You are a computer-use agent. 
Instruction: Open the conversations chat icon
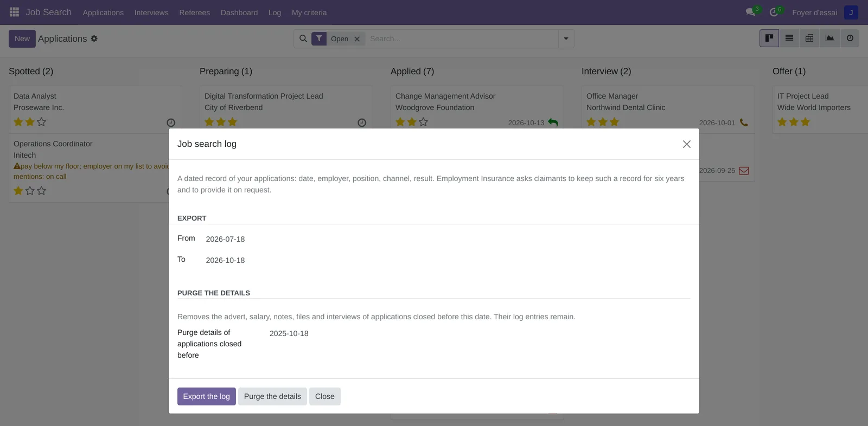click(750, 12)
